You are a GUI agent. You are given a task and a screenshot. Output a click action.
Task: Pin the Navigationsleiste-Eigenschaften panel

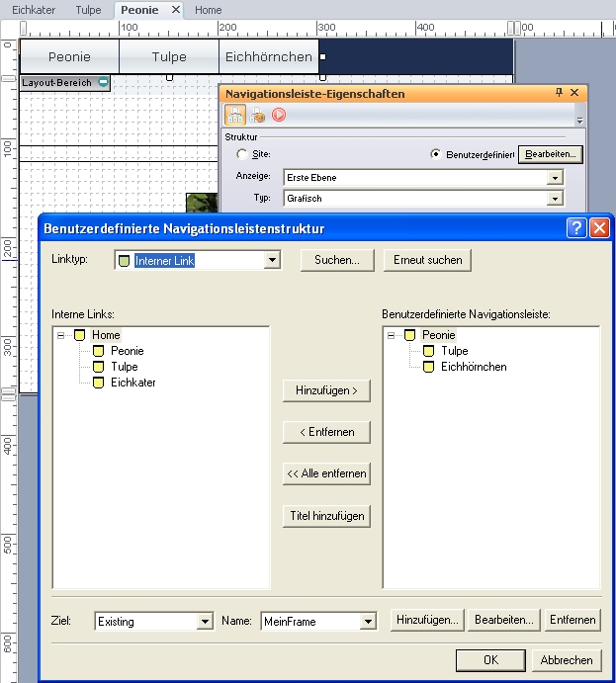[559, 93]
